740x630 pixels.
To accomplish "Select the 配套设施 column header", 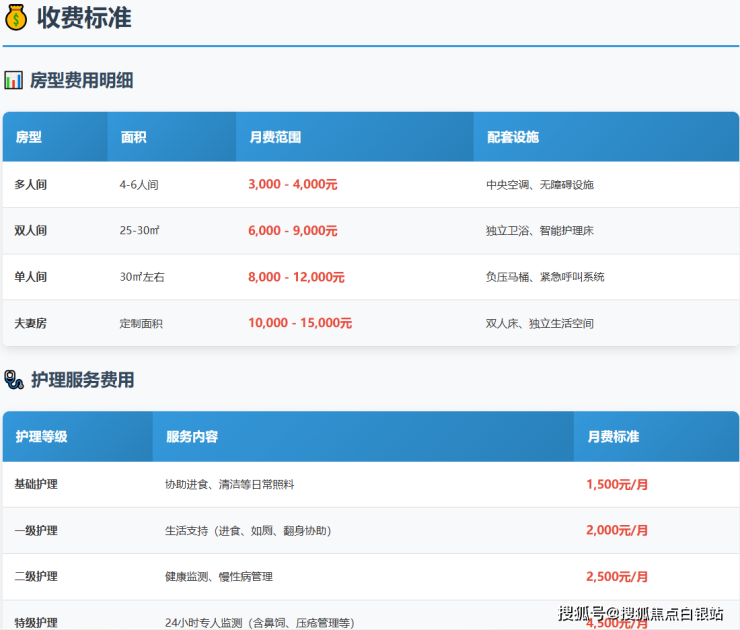I will pos(513,137).
